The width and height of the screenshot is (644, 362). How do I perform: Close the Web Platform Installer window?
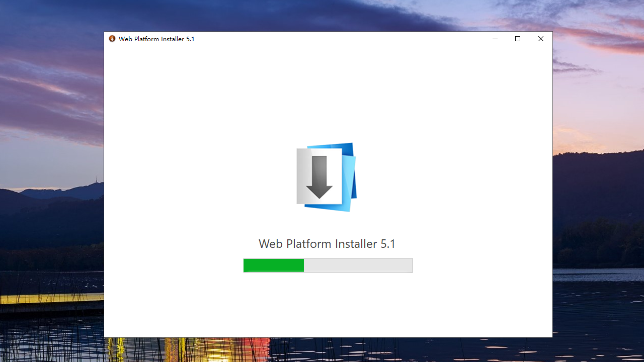click(x=541, y=39)
